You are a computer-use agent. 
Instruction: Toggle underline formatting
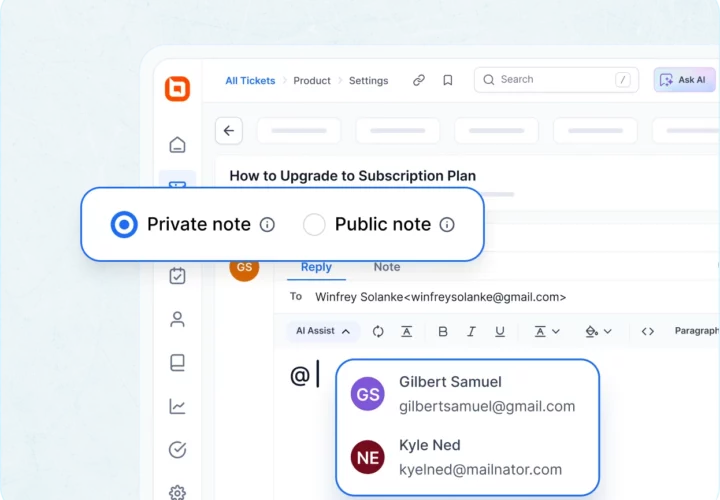[500, 331]
